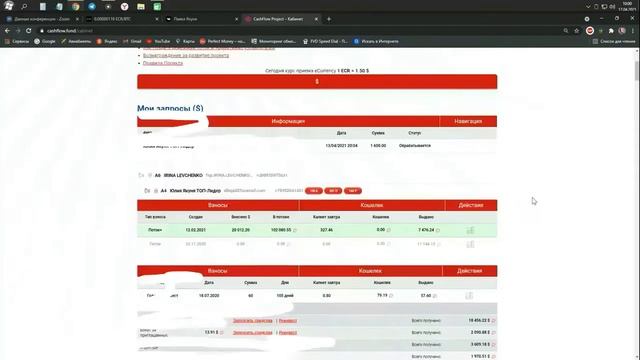The width and height of the screenshot is (640, 360).
Task: Open the red ad blocker extension
Action: 590,31
